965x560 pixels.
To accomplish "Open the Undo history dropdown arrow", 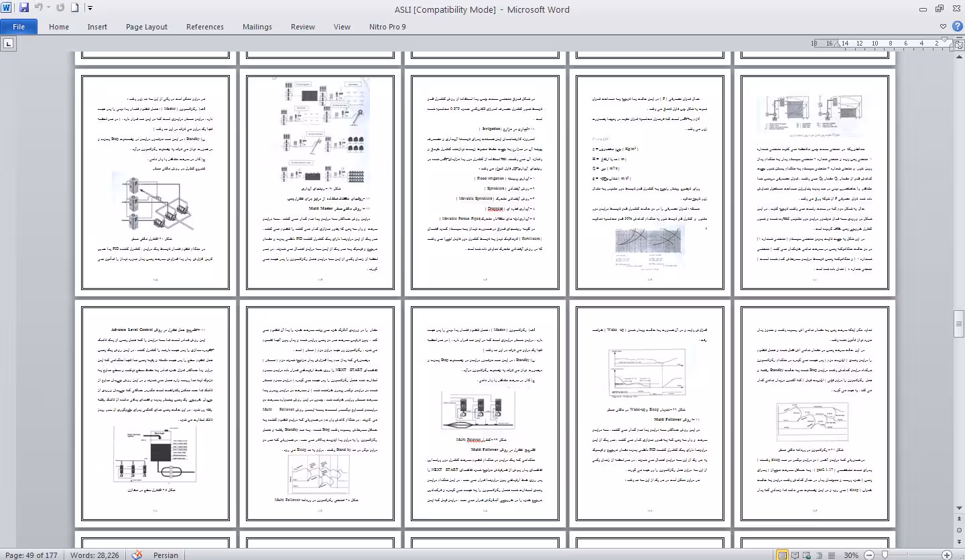I will point(48,8).
